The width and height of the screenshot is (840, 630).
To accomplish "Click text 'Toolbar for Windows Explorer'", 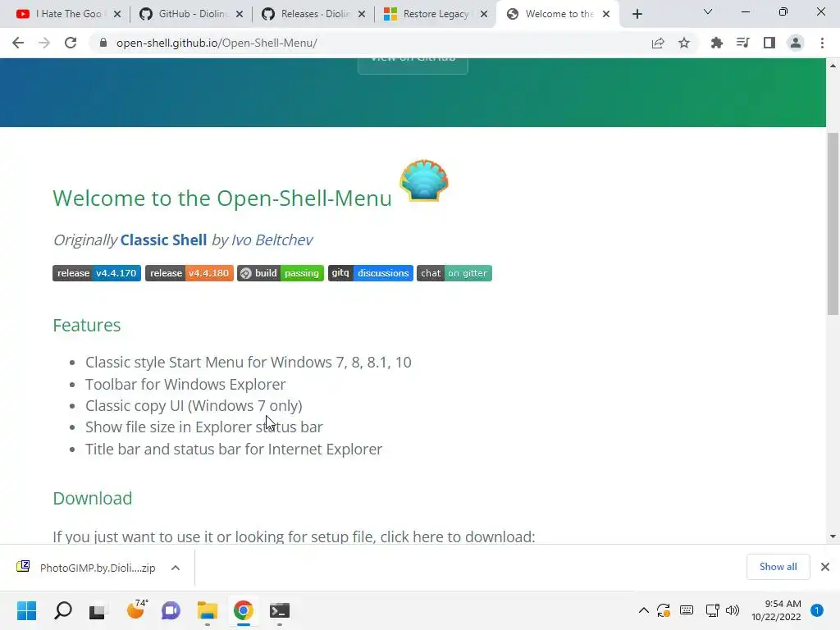I will pyautogui.click(x=185, y=384).
